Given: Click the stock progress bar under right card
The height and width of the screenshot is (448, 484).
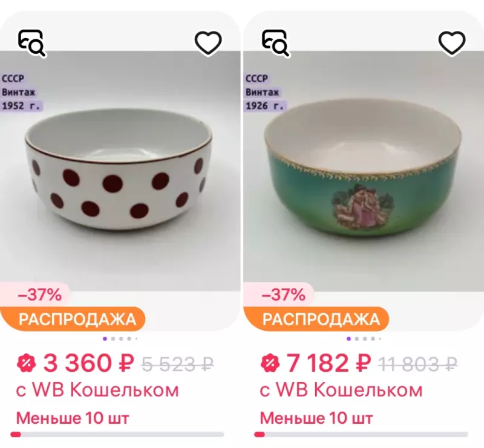Looking at the screenshot, I should (361, 434).
